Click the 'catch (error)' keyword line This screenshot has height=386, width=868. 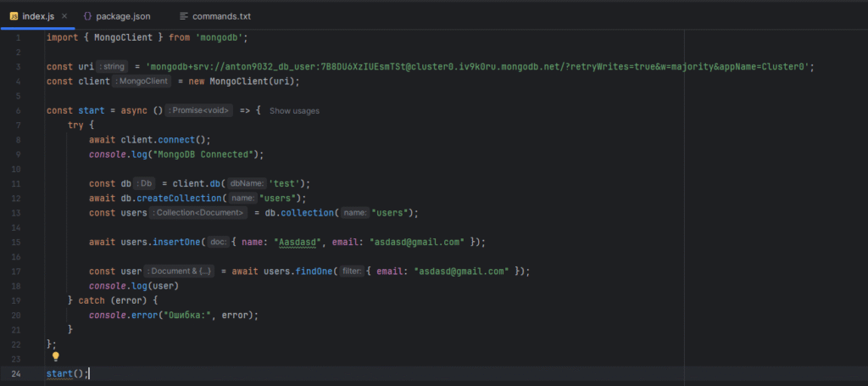coord(113,300)
